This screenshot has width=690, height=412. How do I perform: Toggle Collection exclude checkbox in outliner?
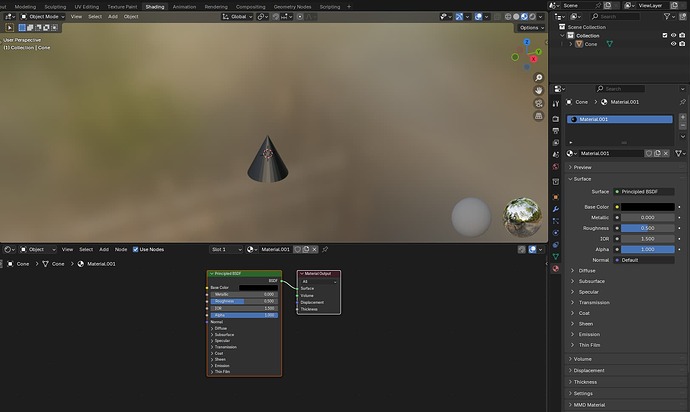[664, 35]
